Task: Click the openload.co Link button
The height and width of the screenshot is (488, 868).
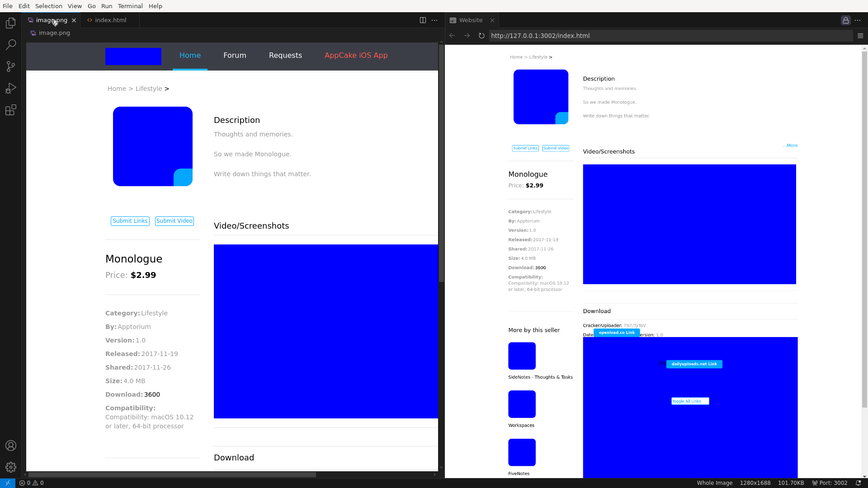Action: [617, 333]
